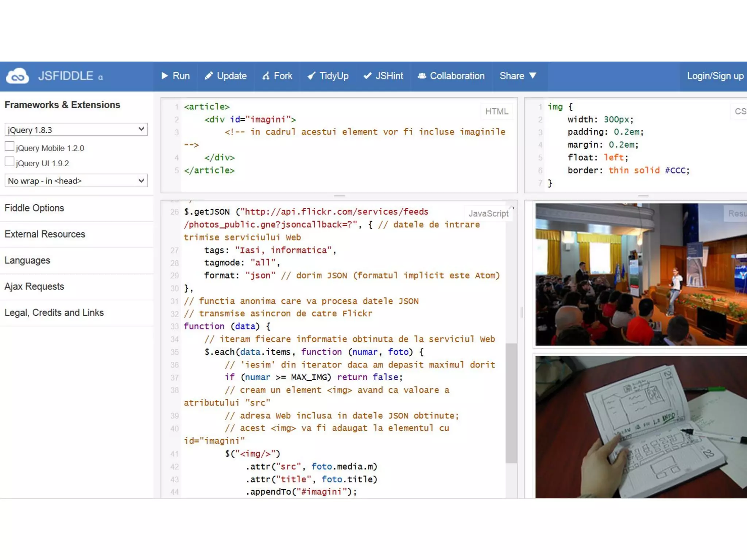Open Legal, Credits and Links
Image resolution: width=747 pixels, height=560 pixels.
(x=54, y=313)
